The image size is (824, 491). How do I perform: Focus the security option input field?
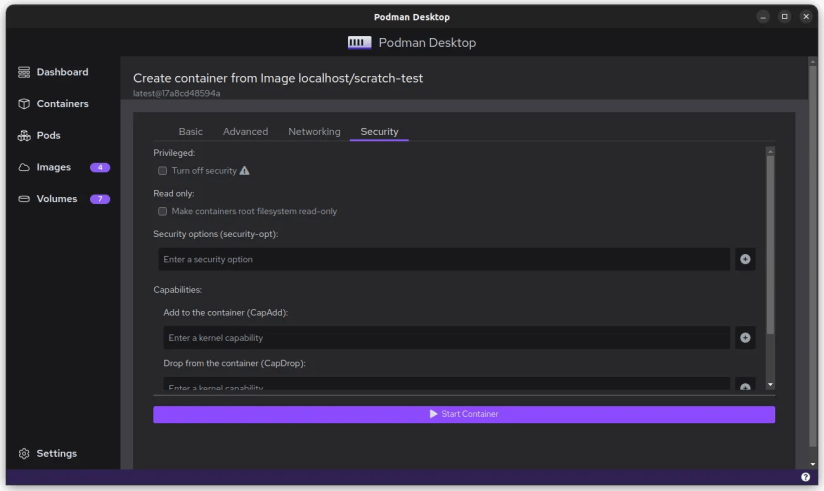click(444, 259)
